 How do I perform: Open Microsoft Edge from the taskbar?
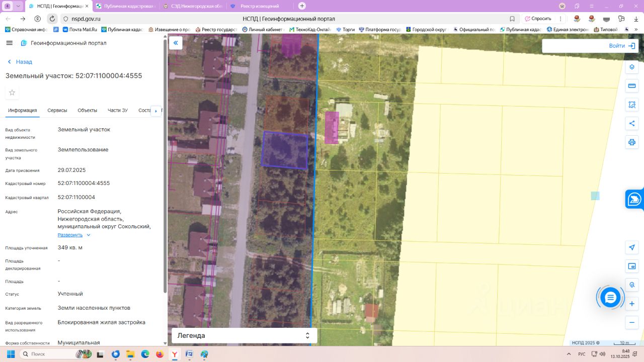pos(145,354)
